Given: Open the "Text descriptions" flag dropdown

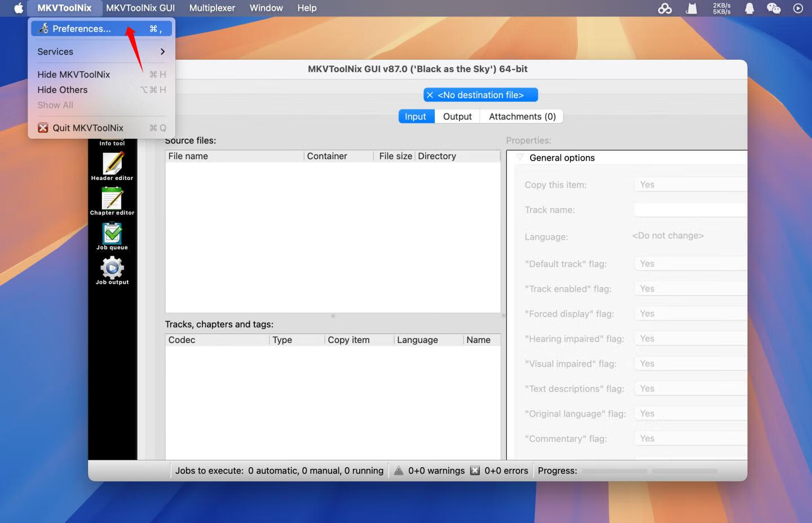Looking at the screenshot, I should pyautogui.click(x=691, y=388).
